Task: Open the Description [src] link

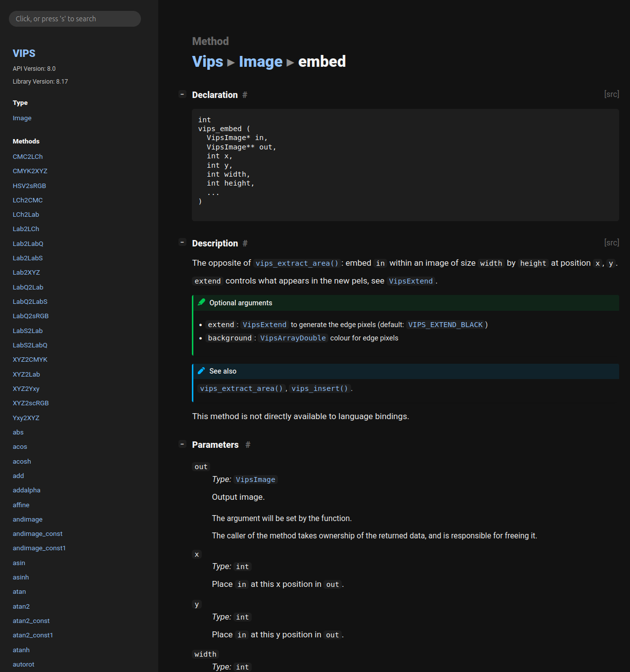Action: point(611,242)
